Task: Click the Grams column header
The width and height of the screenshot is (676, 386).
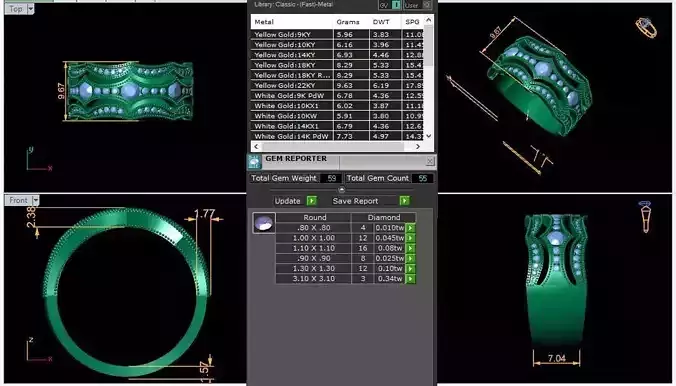Action: [x=351, y=22]
